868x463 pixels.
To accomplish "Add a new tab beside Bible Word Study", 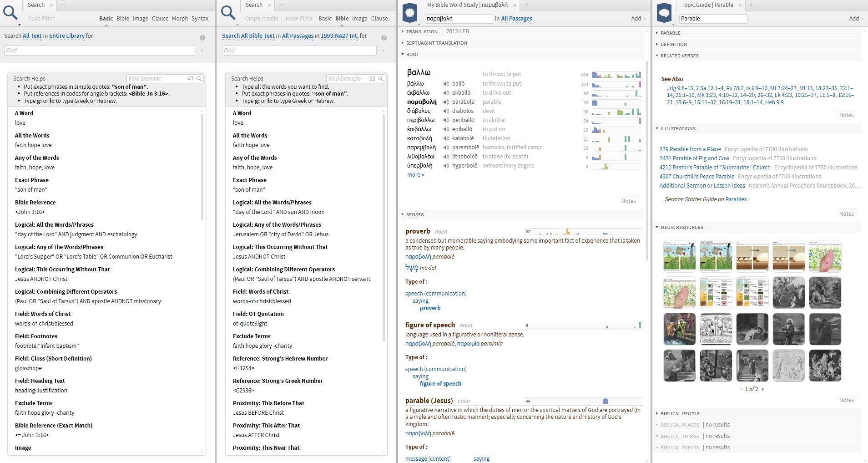I will click(x=526, y=5).
